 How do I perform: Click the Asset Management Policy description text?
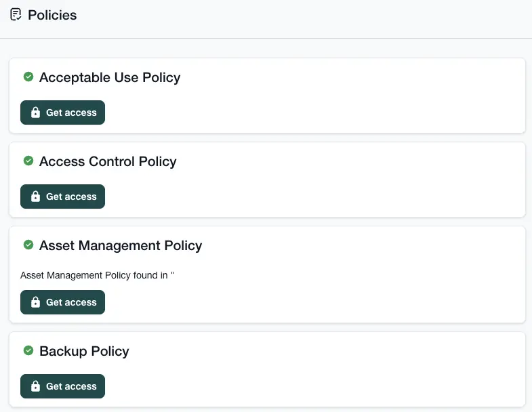click(98, 275)
